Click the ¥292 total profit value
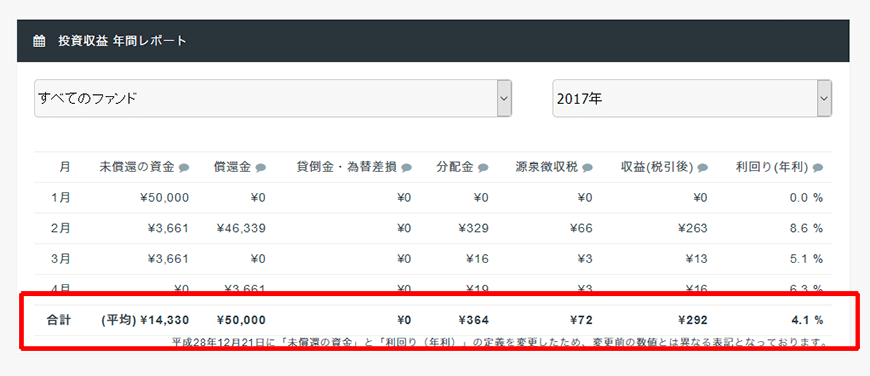Viewport: 870px width, 376px height. click(x=693, y=320)
